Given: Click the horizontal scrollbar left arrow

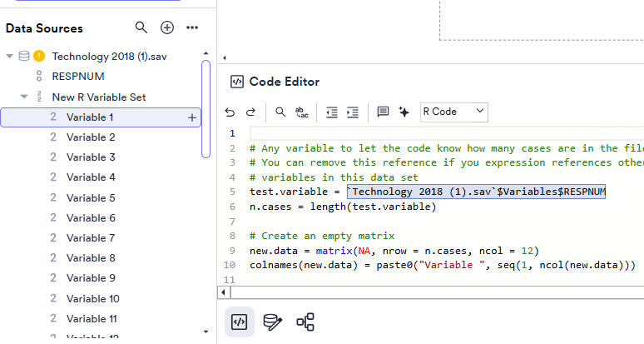Looking at the screenshot, I should coord(222,292).
